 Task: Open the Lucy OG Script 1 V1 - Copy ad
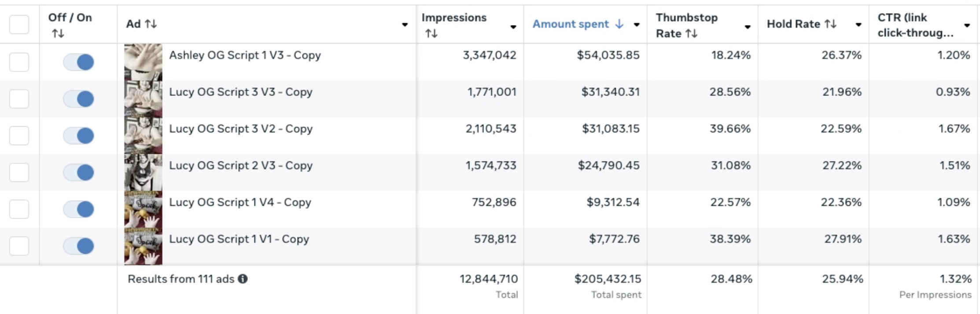[239, 239]
